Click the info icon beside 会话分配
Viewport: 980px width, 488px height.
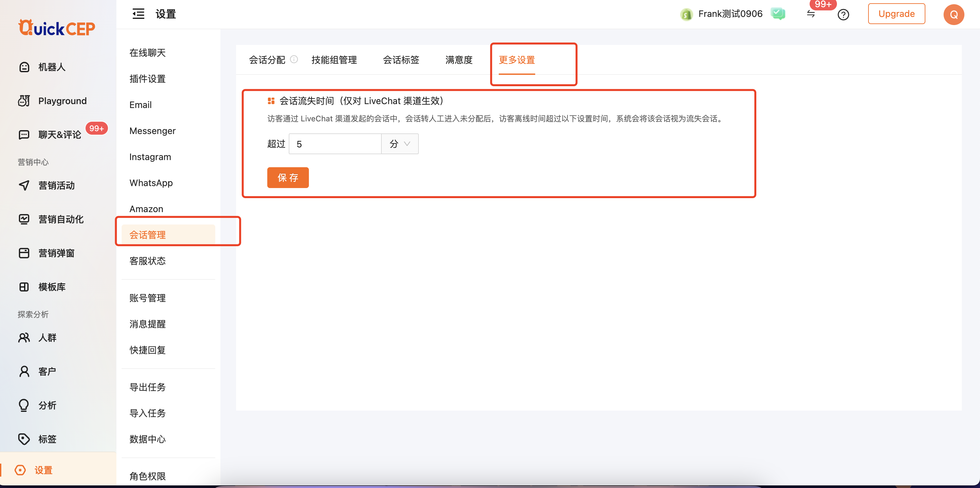tap(294, 60)
